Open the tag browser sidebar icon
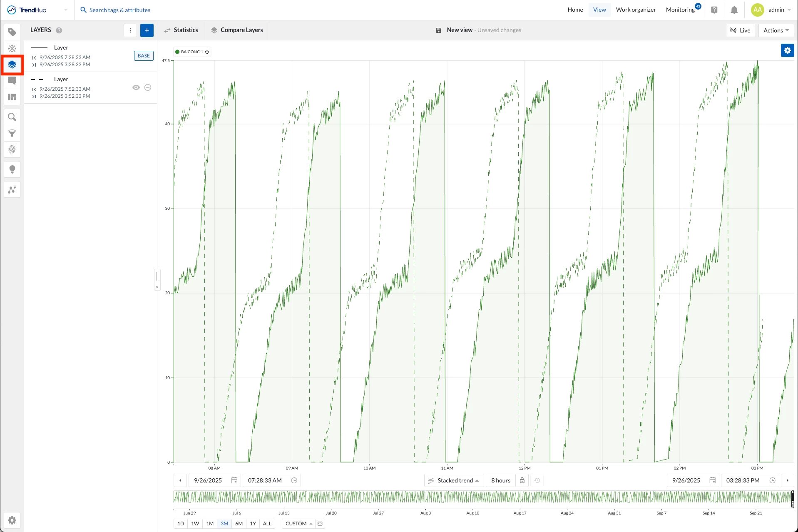Image resolution: width=798 pixels, height=532 pixels. click(12, 32)
